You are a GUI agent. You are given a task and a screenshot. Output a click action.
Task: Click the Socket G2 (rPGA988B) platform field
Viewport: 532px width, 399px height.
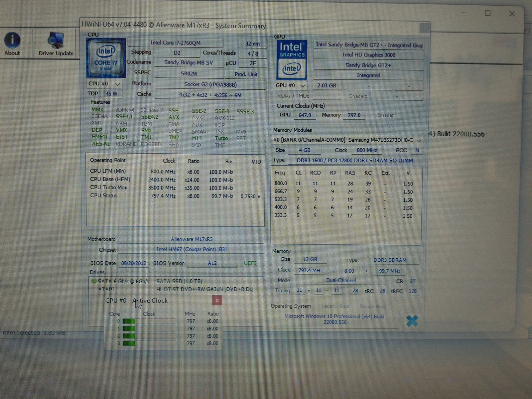pos(210,84)
